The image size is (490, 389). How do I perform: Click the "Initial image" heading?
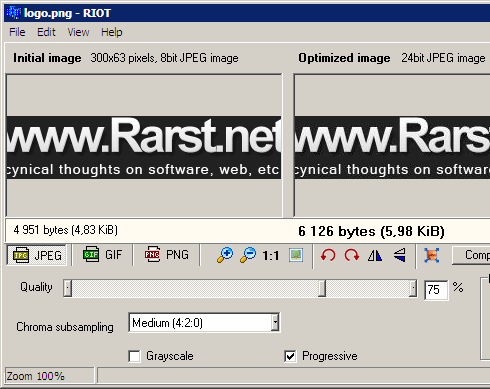pos(47,58)
